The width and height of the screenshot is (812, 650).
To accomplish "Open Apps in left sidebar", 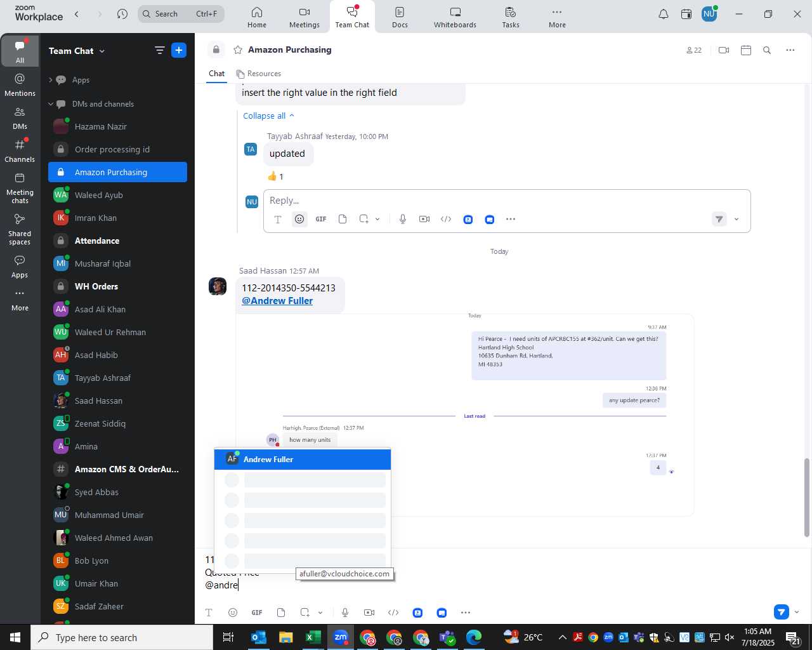I will coord(20,267).
